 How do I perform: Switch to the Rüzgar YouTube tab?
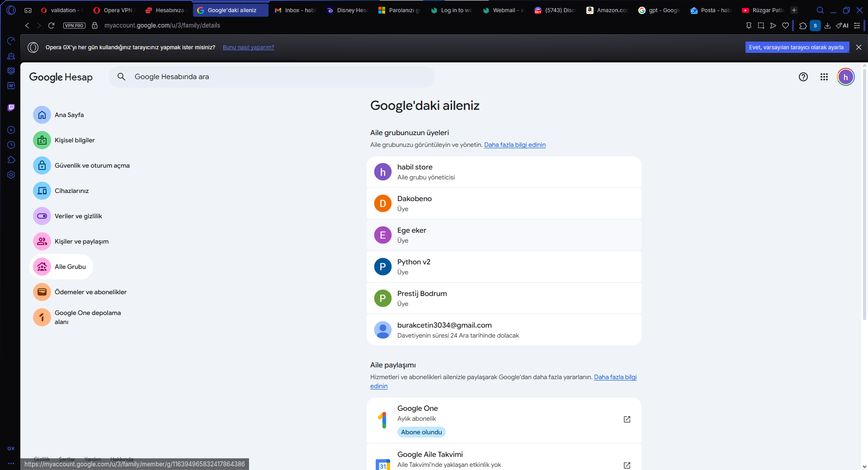[x=763, y=10]
